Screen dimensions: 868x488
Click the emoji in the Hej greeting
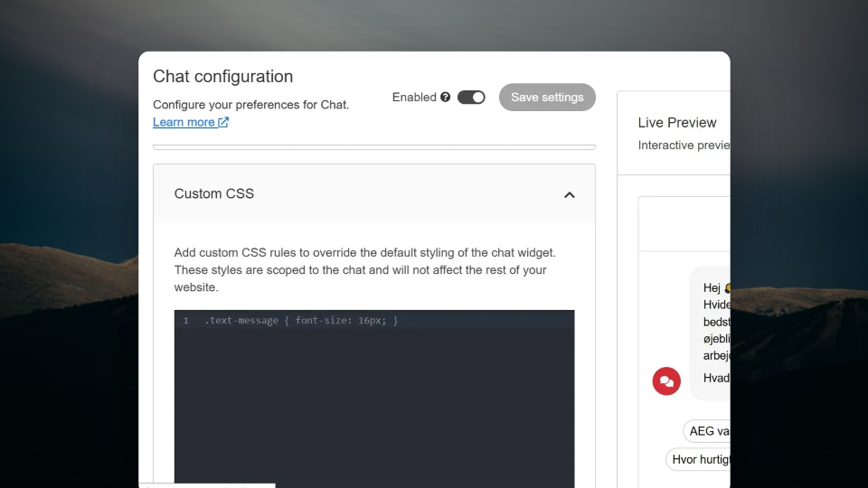[x=727, y=287]
